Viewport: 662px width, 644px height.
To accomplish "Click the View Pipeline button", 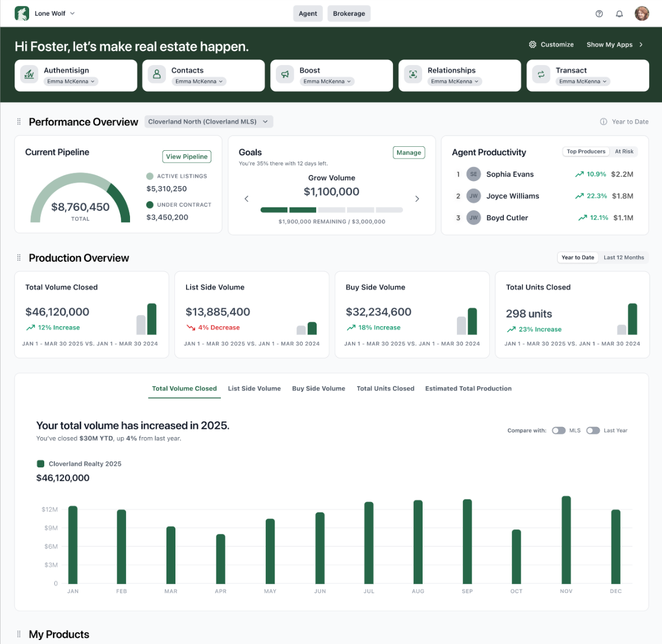I will coord(187,156).
